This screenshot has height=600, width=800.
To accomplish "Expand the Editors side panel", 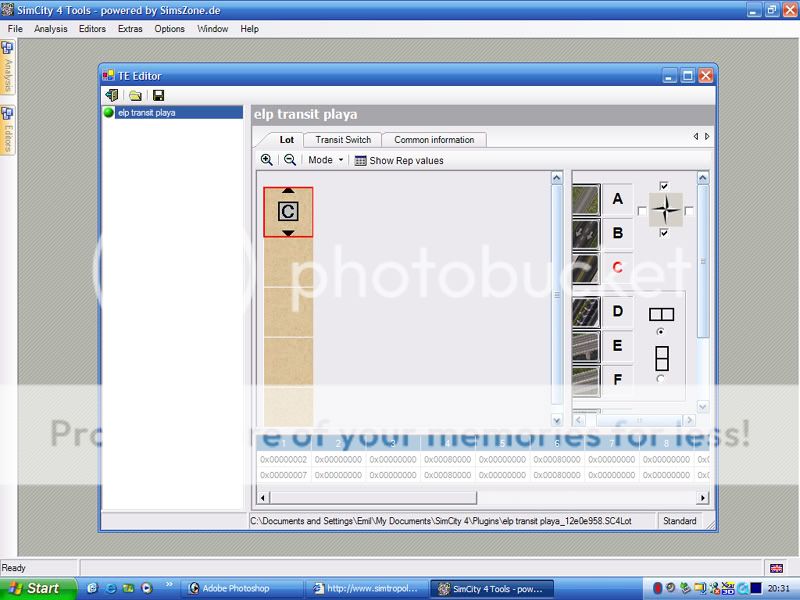I will (x=7, y=130).
